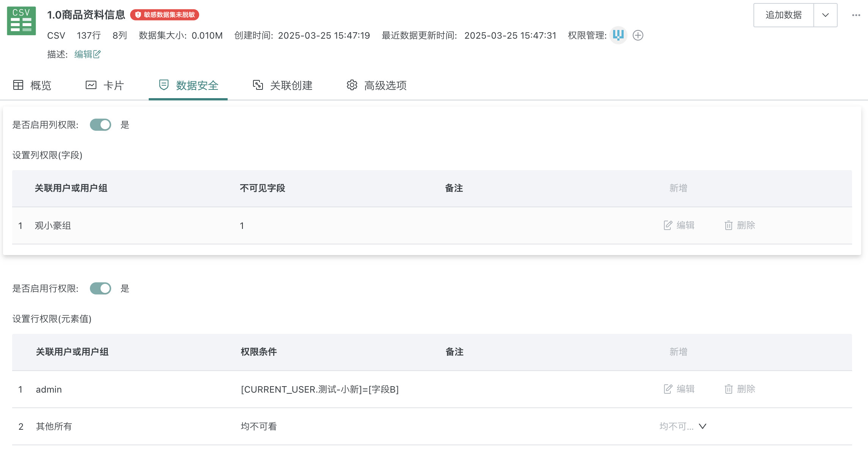Click the pencil icon next to 描述 编辑
868x454 pixels.
click(97, 54)
